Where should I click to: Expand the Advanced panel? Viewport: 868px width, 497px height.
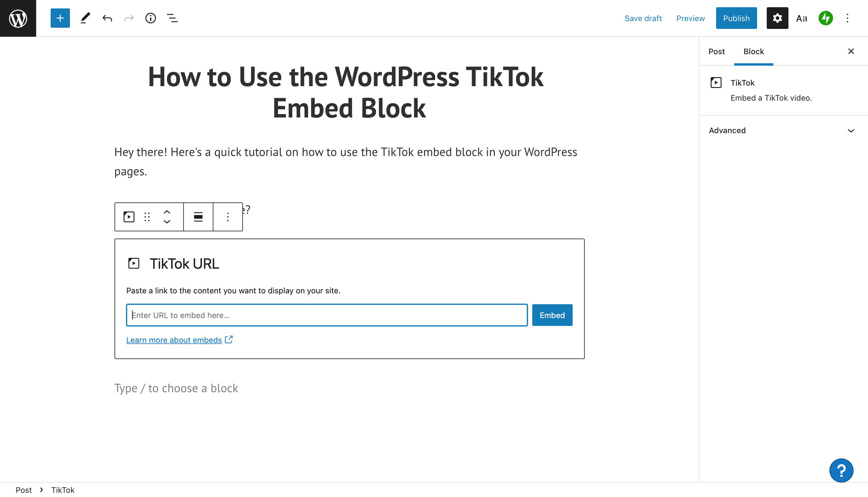click(x=782, y=130)
